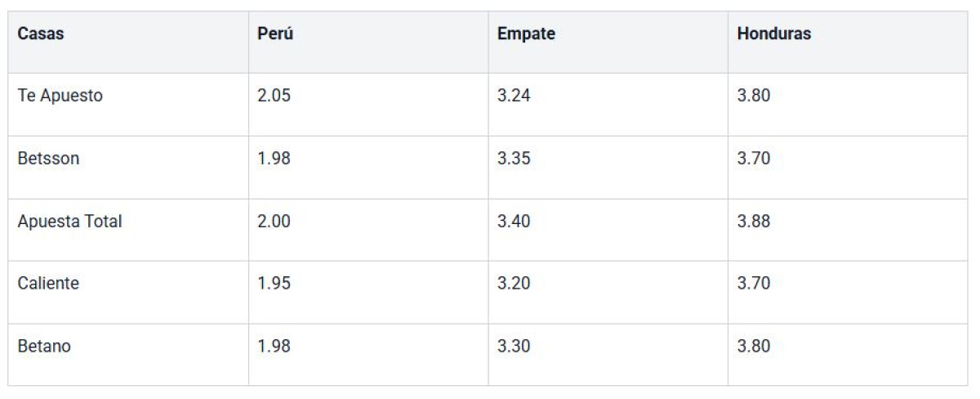This screenshot has height=399, width=980.
Task: Click Te Apuesto's Empate odds 3.24
Action: tap(514, 96)
